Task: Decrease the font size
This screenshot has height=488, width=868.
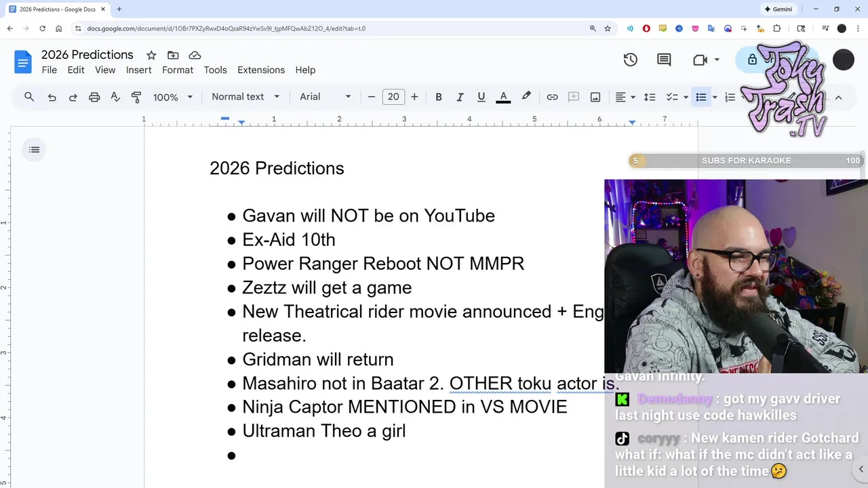Action: [x=372, y=97]
